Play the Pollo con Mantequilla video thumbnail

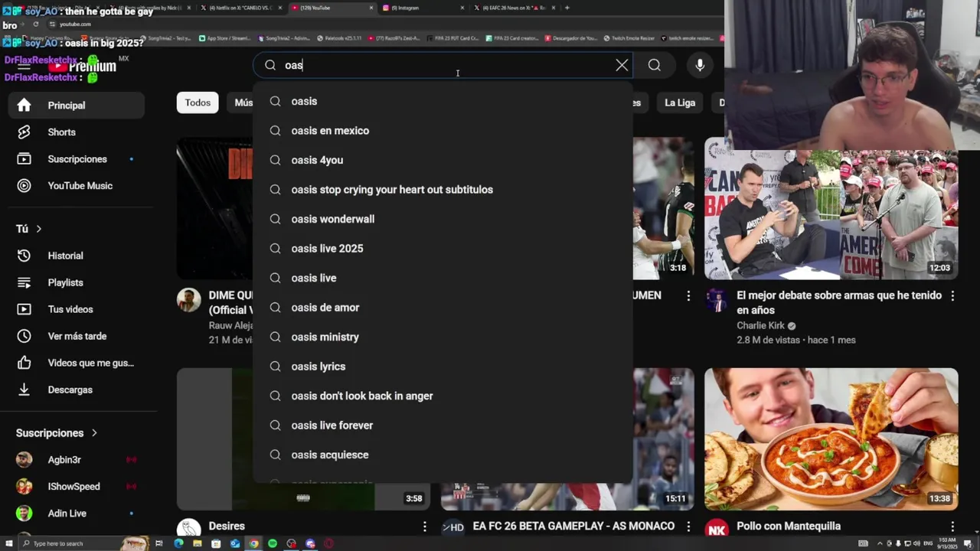(831, 439)
